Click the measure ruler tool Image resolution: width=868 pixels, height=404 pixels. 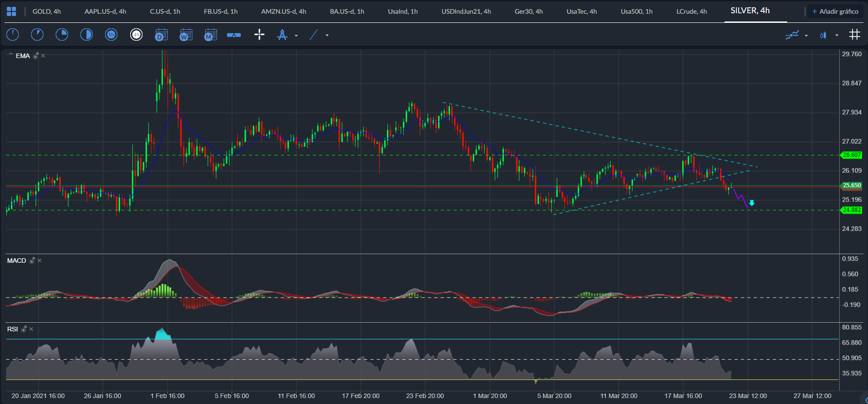click(234, 35)
